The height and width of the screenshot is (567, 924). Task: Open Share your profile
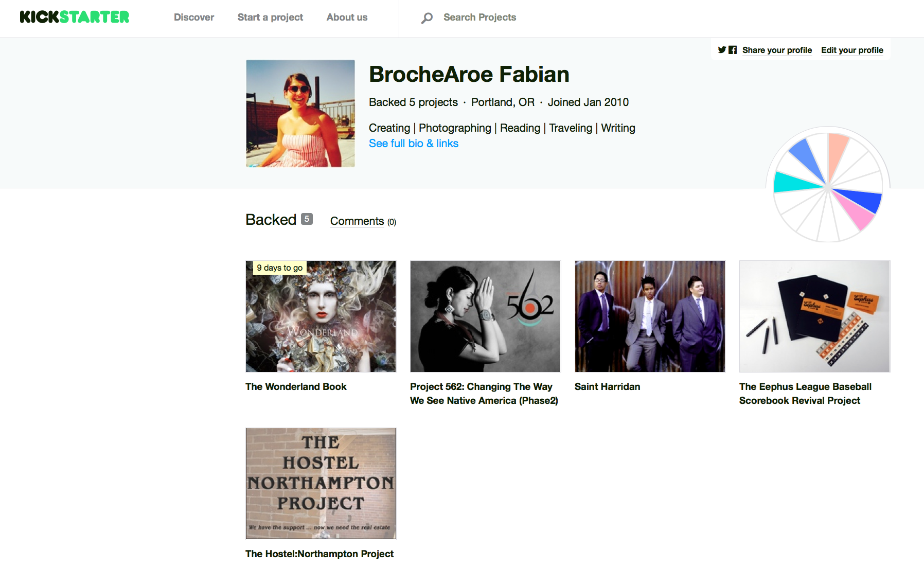point(777,50)
